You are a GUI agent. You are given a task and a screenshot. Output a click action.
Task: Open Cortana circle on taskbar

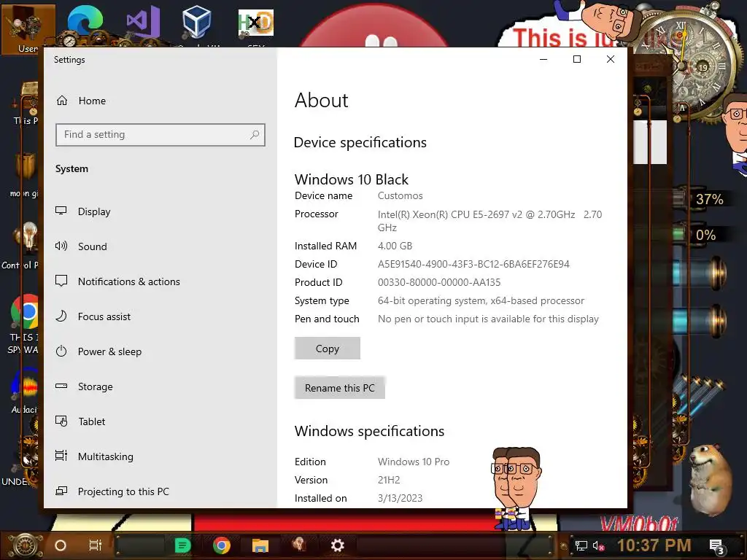[61, 545]
